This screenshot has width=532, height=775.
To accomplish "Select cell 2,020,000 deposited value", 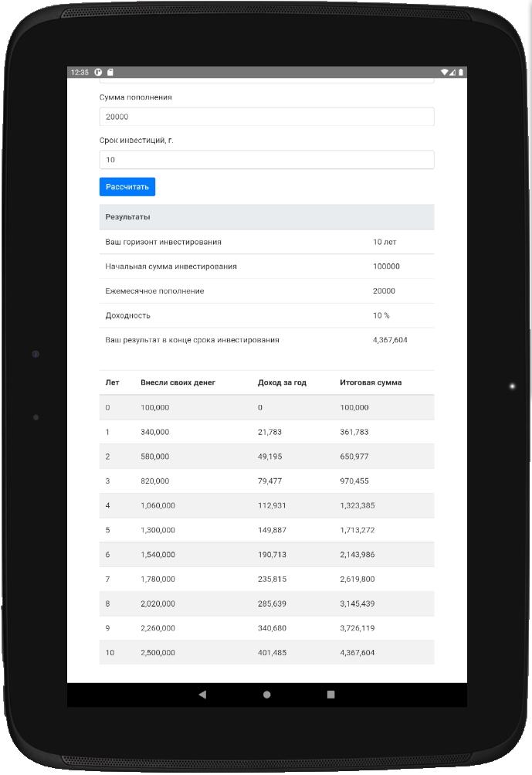I will pyautogui.click(x=158, y=603).
